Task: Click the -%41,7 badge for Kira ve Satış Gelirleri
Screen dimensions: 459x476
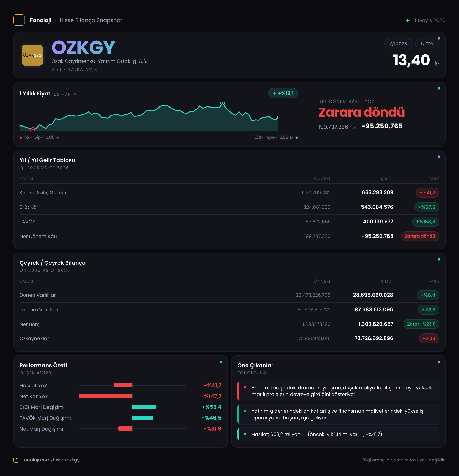Action: click(x=427, y=193)
